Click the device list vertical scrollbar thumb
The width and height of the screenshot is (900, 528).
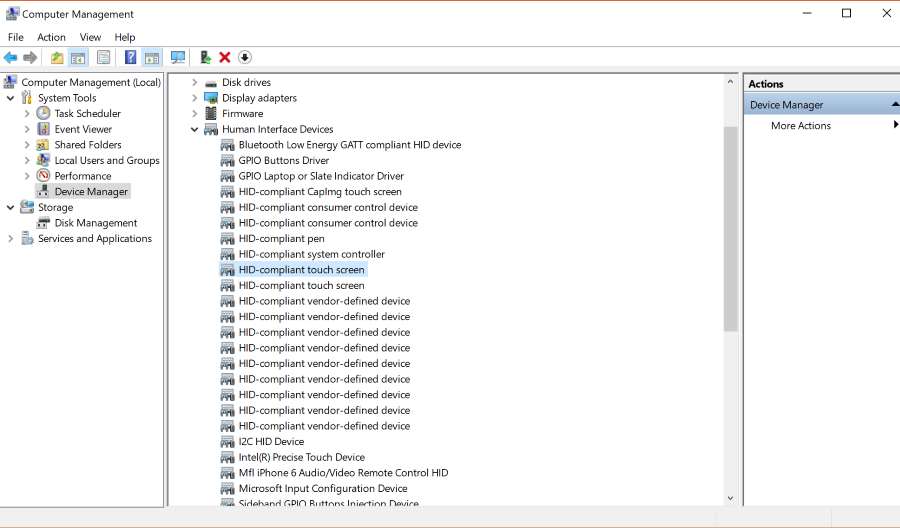730,229
